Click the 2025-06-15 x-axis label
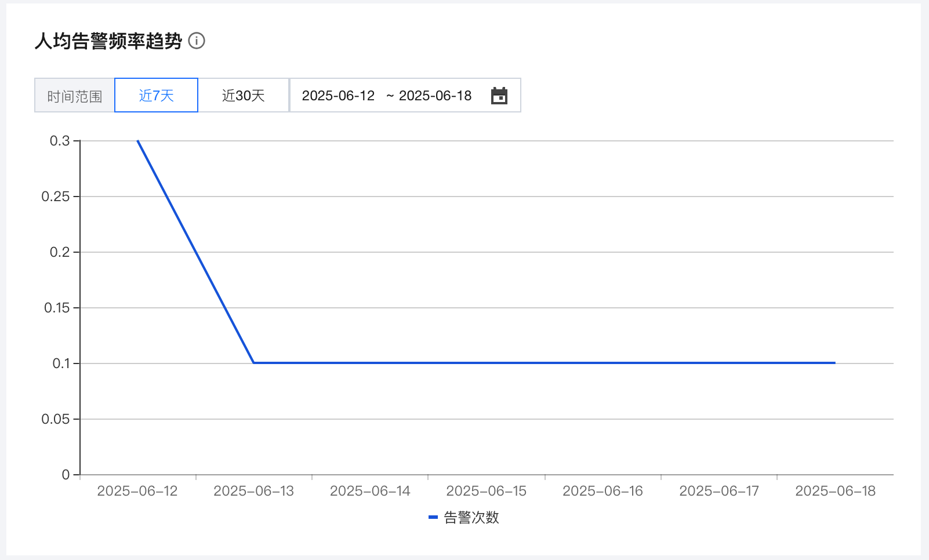 (487, 491)
